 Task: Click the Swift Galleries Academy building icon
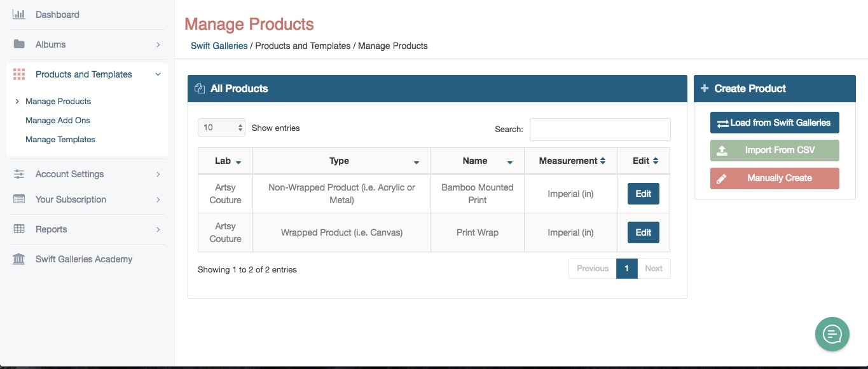(19, 259)
